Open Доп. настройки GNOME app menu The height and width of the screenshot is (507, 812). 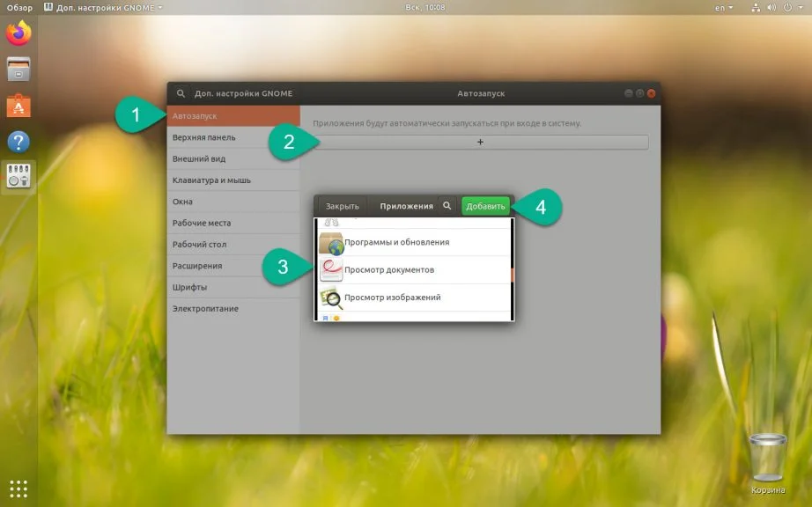coord(104,7)
